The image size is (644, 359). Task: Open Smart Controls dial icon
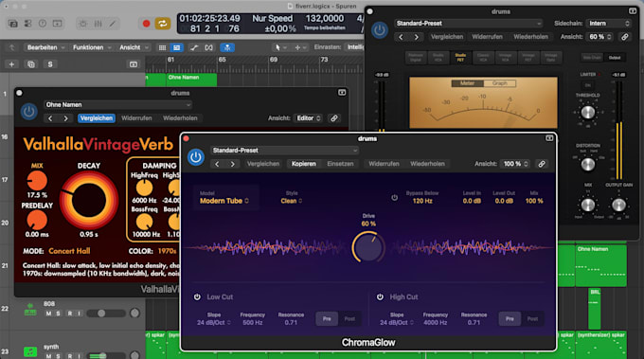83,24
